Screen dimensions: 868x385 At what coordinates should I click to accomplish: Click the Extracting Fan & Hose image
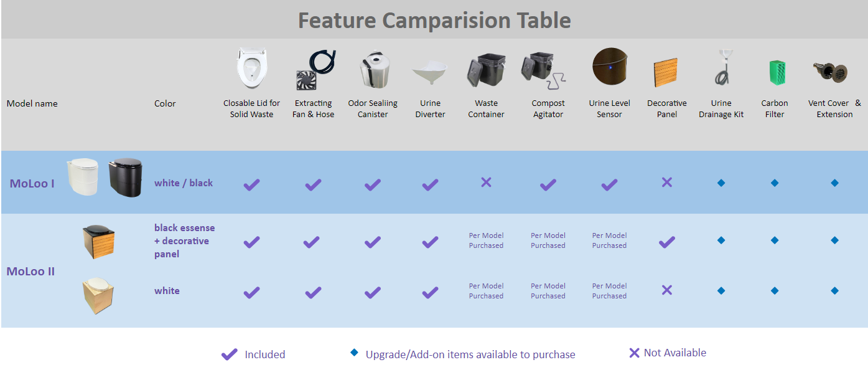pyautogui.click(x=315, y=71)
